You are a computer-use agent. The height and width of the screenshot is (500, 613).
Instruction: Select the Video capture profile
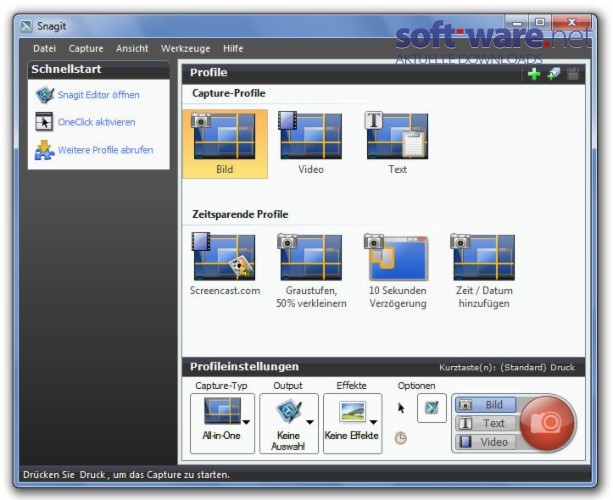tap(311, 144)
